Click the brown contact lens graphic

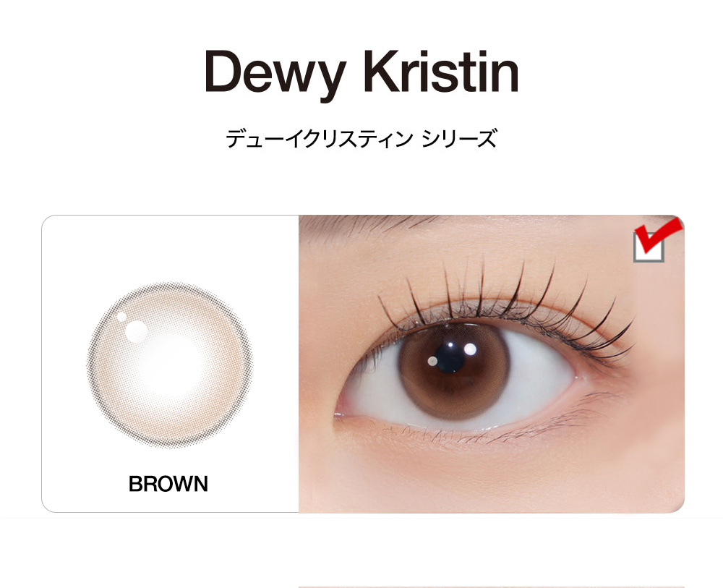click(x=170, y=365)
